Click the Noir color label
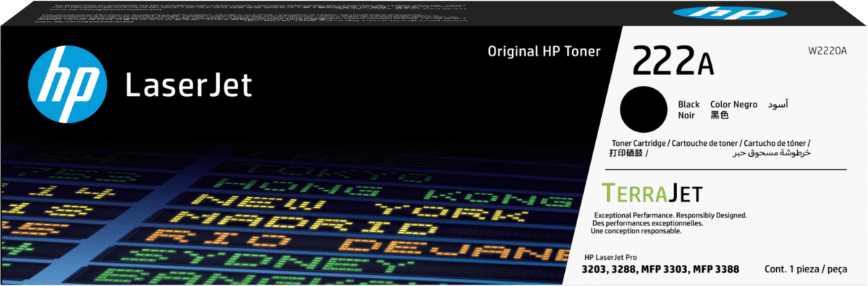 (x=686, y=116)
